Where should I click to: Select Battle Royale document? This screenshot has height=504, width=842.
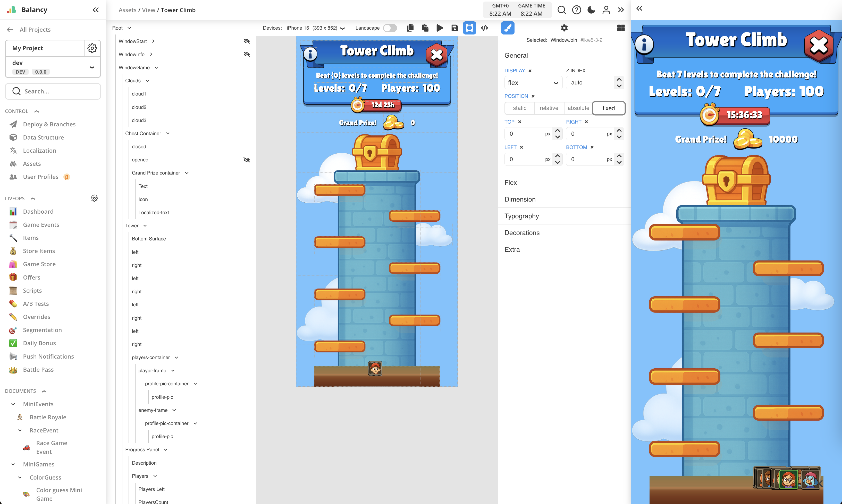[48, 417]
